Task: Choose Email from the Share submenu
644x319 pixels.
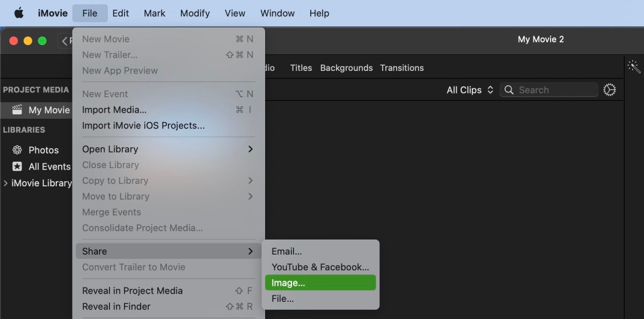Action: pyautogui.click(x=286, y=251)
